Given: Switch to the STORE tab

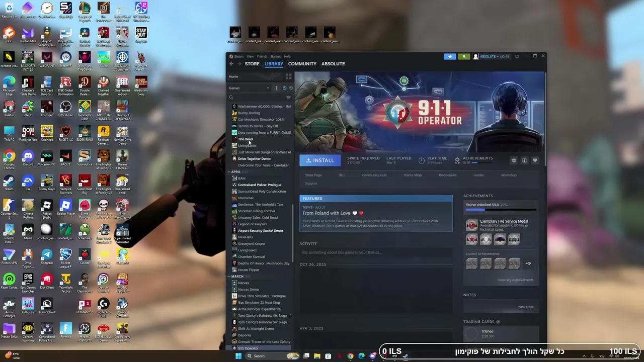Looking at the screenshot, I should (x=252, y=64).
